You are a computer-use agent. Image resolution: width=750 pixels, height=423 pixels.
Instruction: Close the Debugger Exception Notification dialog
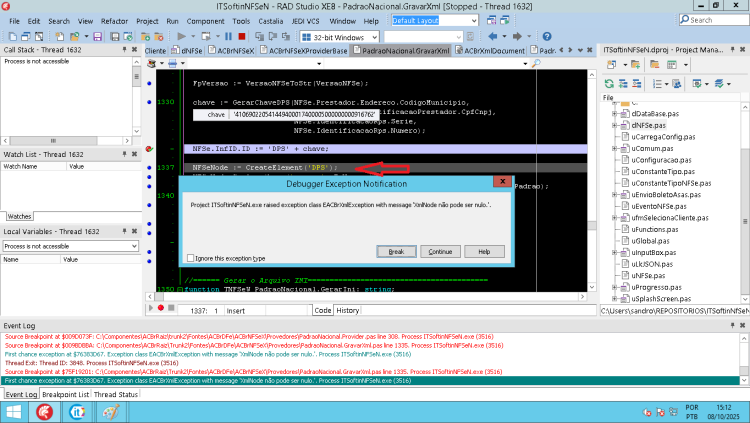tap(502, 181)
